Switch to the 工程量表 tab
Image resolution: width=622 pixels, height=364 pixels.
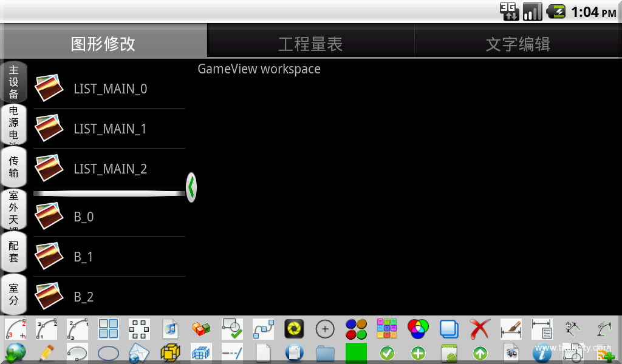(310, 44)
